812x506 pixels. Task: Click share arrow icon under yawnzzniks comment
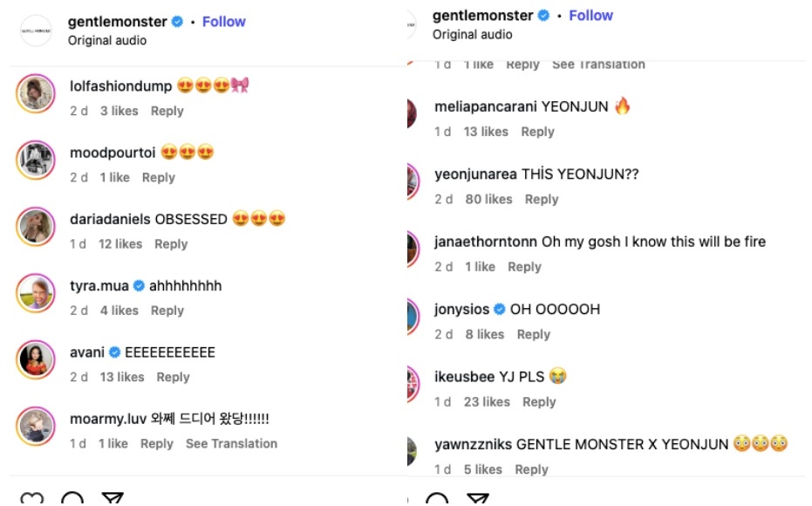click(x=477, y=500)
